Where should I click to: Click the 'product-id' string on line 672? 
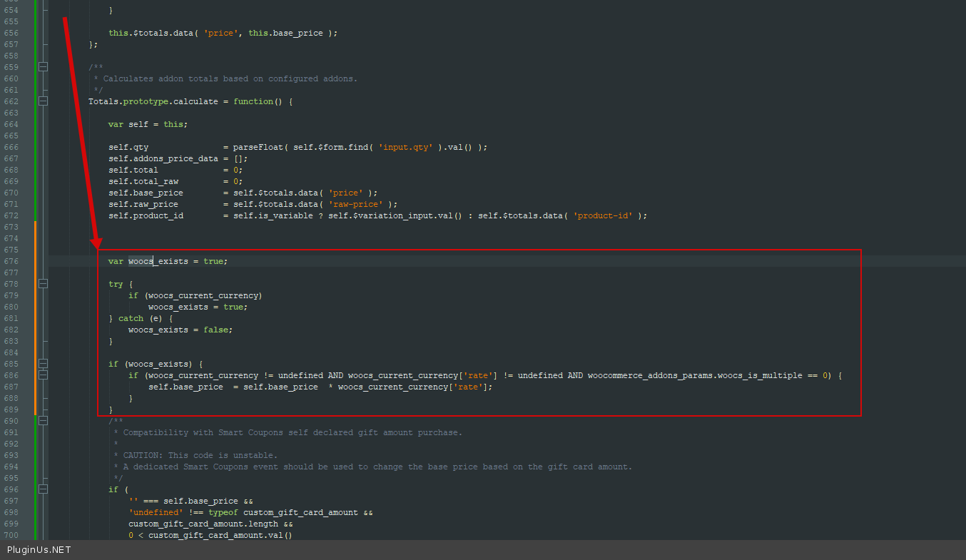tap(602, 215)
